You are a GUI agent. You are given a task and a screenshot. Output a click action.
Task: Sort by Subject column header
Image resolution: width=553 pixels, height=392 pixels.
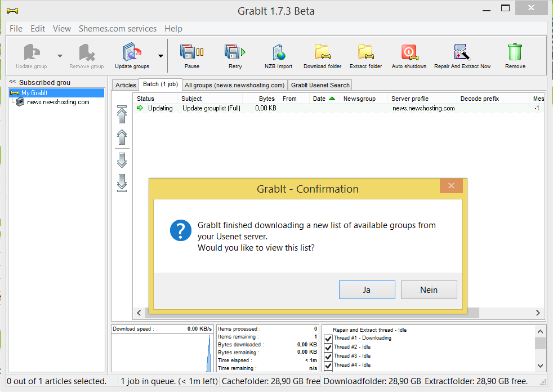pyautogui.click(x=210, y=99)
